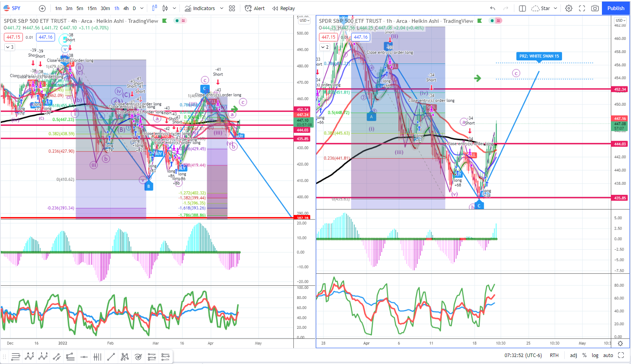Click buy price 447.16 on left chart
Screen dimensions: 631x364
click(46, 37)
